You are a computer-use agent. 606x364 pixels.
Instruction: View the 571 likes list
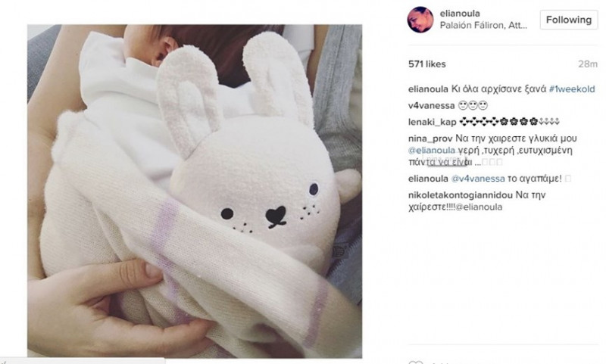[427, 64]
